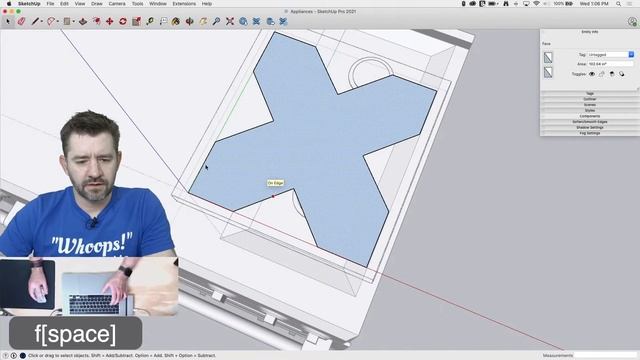Viewport: 640px width, 360px height.
Task: Expand the Soften/Smooth Edges panel
Action: [589, 122]
